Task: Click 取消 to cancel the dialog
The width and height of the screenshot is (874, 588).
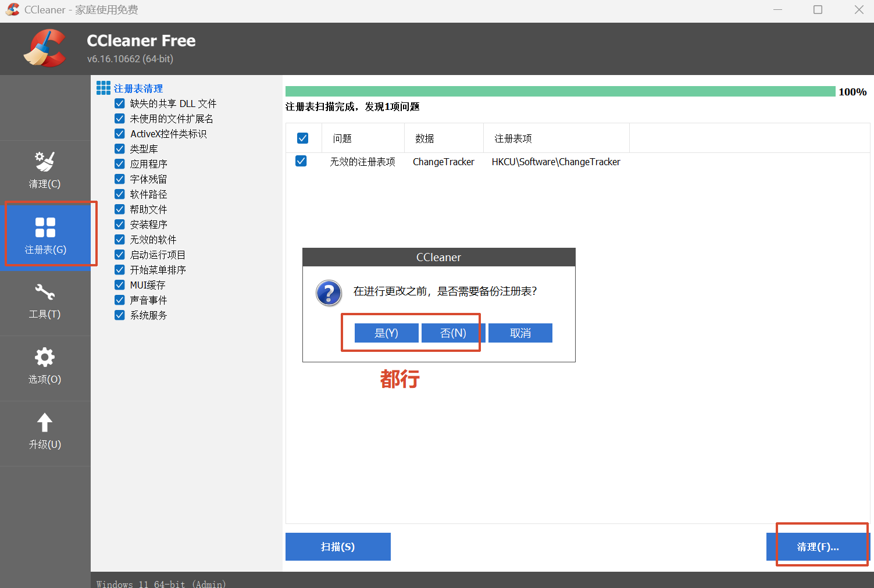Action: 520,333
